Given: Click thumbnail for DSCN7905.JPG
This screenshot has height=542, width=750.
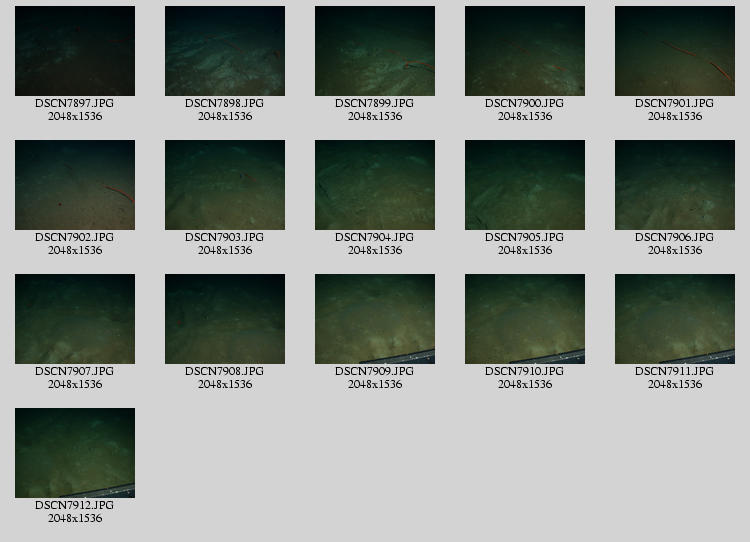Looking at the screenshot, I should click(x=525, y=185).
